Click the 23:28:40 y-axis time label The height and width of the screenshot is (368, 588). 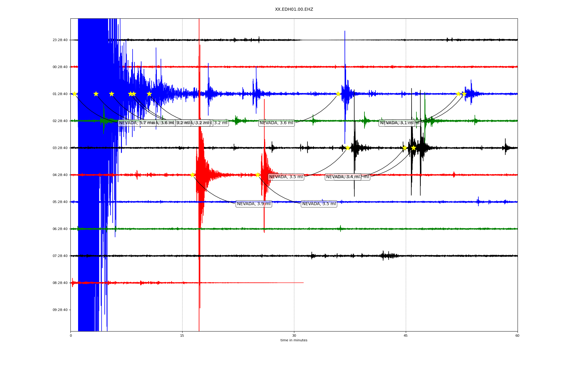pyautogui.click(x=60, y=40)
